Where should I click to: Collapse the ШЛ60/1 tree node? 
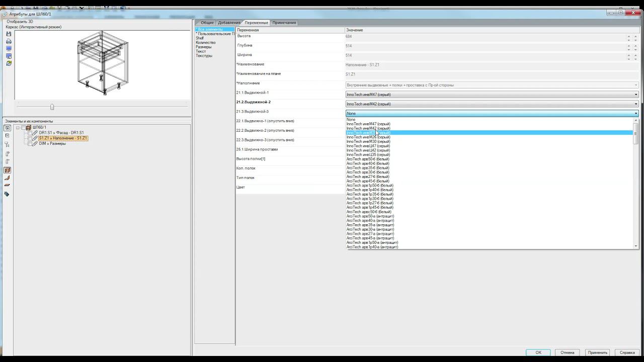coord(18,128)
